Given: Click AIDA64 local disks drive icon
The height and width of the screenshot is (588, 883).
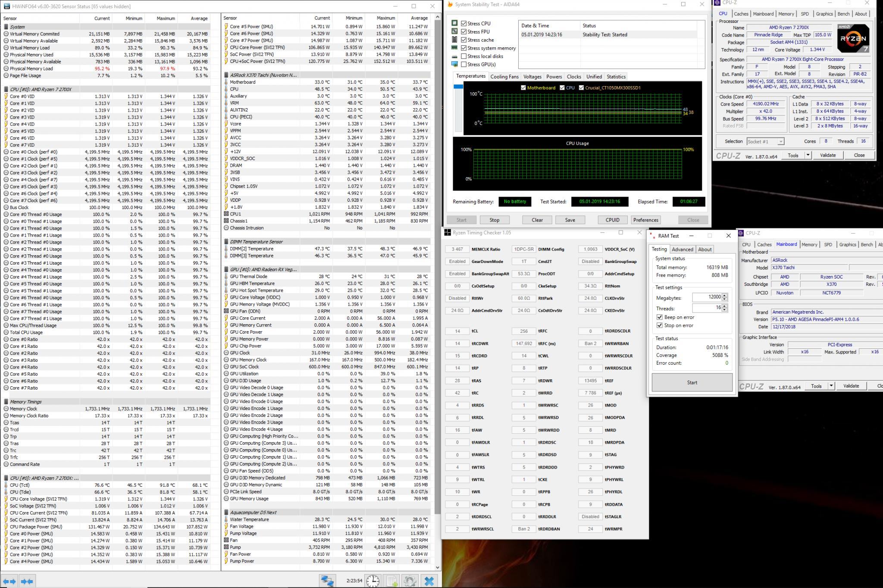Looking at the screenshot, I should point(454,56).
